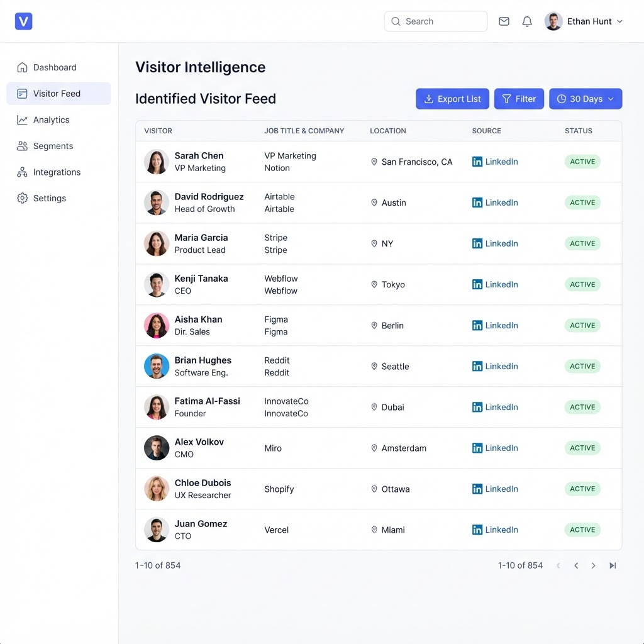Image resolution: width=644 pixels, height=644 pixels.
Task: Click the LinkedIn icon in Alex Volkov's row
Action: point(477,448)
